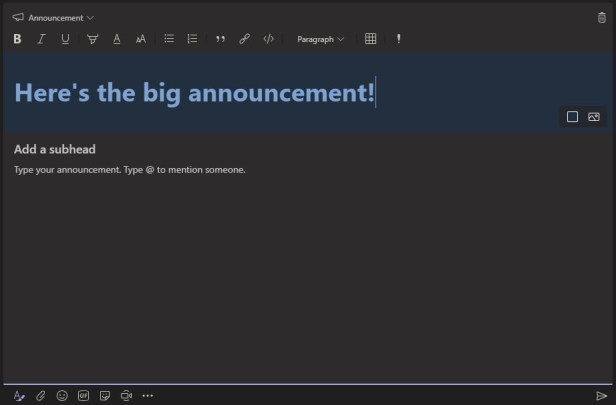Collapse the formatting compose box

(x=19, y=396)
